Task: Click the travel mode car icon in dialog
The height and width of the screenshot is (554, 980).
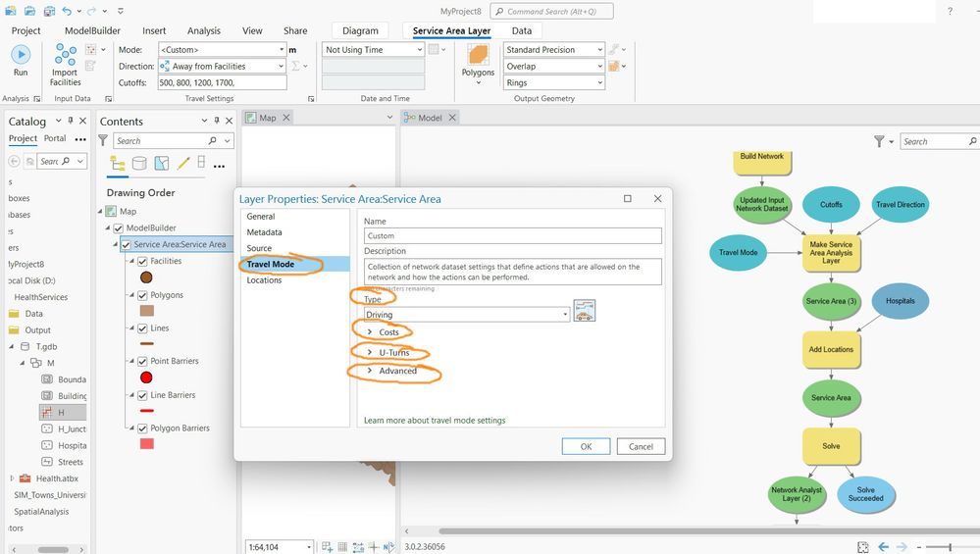Action: tap(585, 311)
